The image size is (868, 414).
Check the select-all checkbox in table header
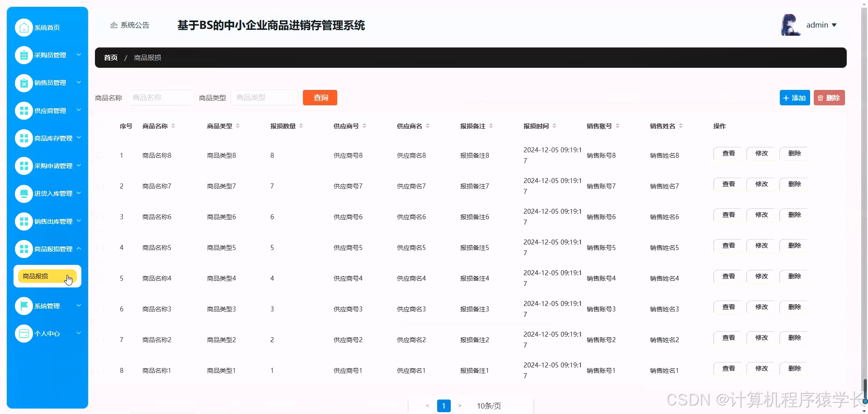(100, 127)
